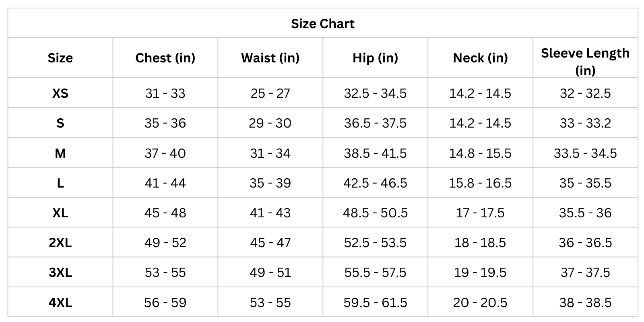Click neck value 15.8 - 16.5
The height and width of the screenshot is (322, 644).
point(480,183)
